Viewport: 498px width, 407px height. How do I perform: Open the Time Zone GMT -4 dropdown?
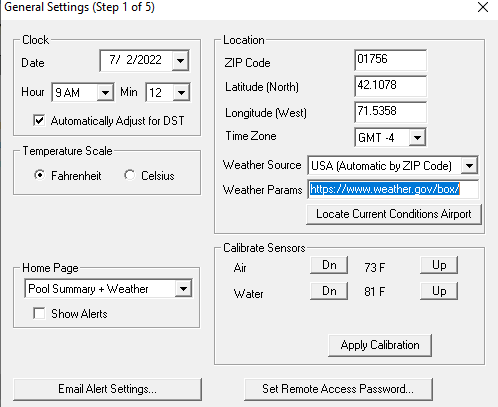[x=417, y=137]
